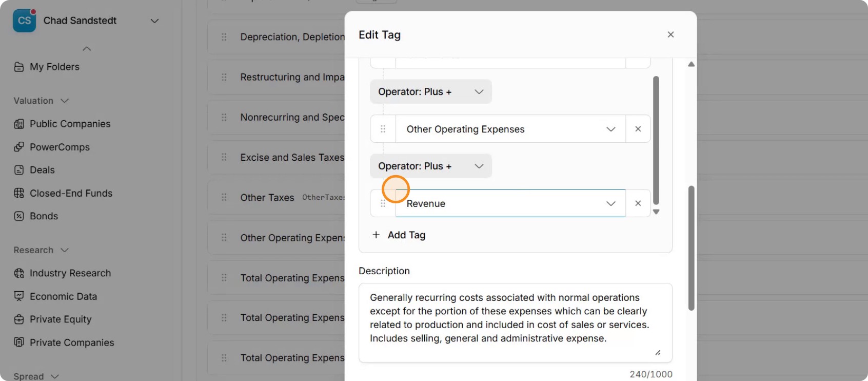This screenshot has height=381, width=868.
Task: Click the Private Companies icon
Action: 19,342
